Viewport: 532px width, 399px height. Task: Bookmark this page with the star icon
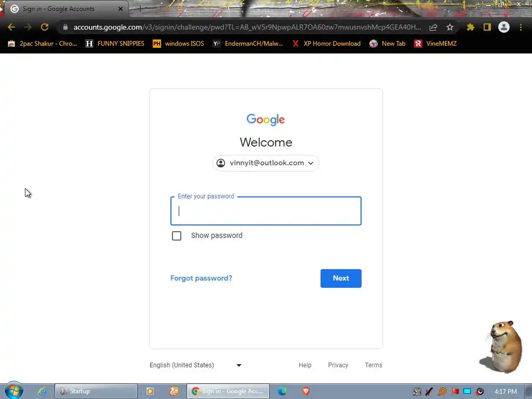450,27
